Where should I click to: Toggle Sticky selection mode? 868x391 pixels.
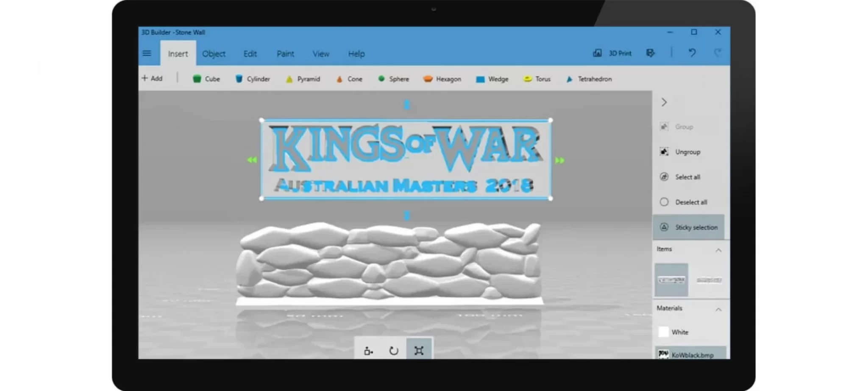(x=689, y=227)
